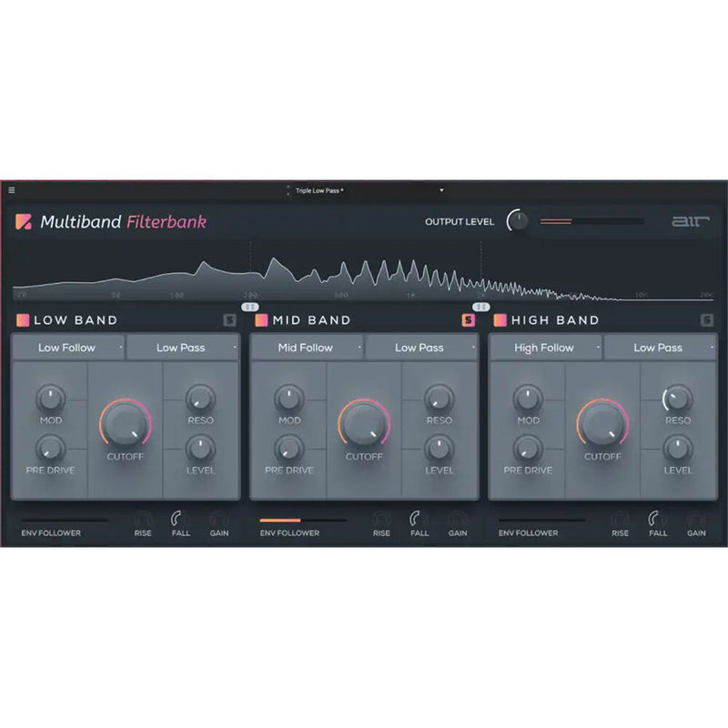
Task: Click the Low Band envelope Fall knob
Action: tap(180, 518)
